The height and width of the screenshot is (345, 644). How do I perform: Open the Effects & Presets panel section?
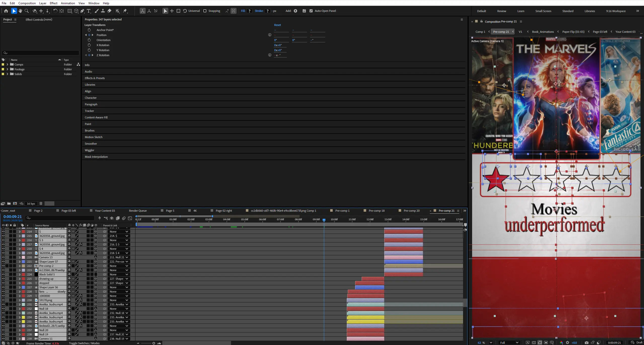(95, 78)
